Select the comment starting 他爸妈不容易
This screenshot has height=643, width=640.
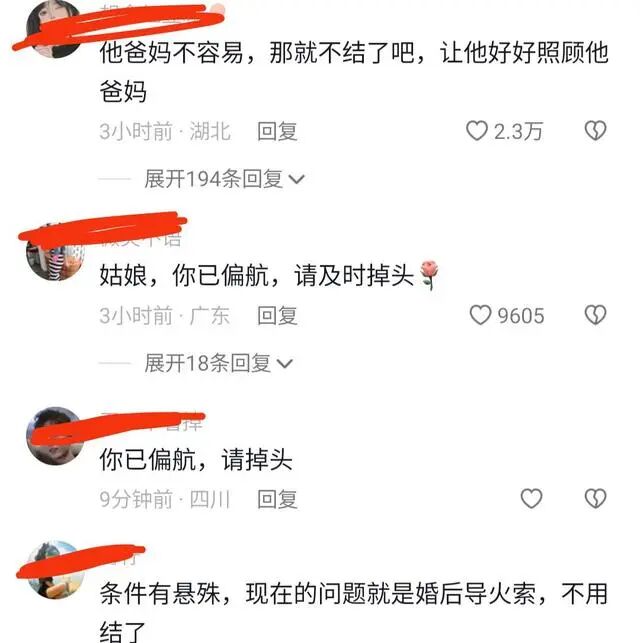point(354,72)
